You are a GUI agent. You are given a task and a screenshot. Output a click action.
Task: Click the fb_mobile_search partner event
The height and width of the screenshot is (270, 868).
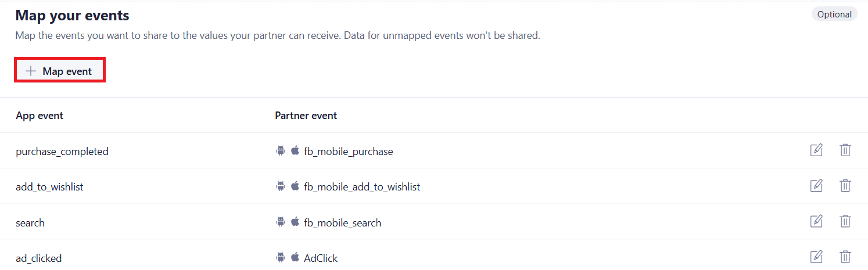[342, 222]
